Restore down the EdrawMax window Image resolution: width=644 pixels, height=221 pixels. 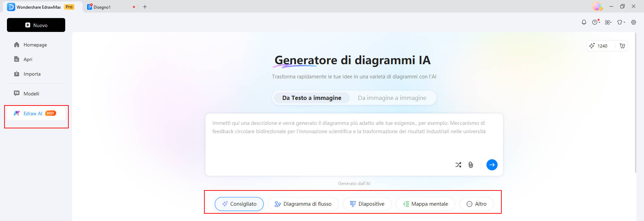tap(622, 6)
